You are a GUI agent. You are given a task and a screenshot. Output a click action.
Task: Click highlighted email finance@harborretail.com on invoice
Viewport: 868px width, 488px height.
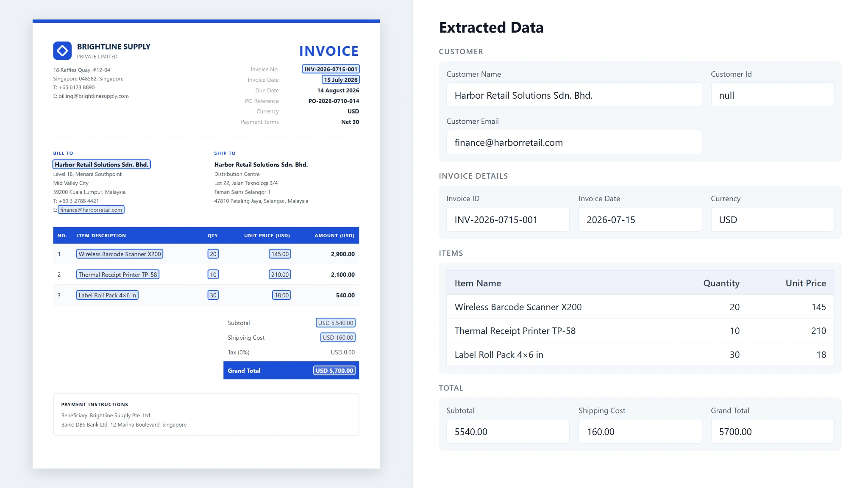91,210
